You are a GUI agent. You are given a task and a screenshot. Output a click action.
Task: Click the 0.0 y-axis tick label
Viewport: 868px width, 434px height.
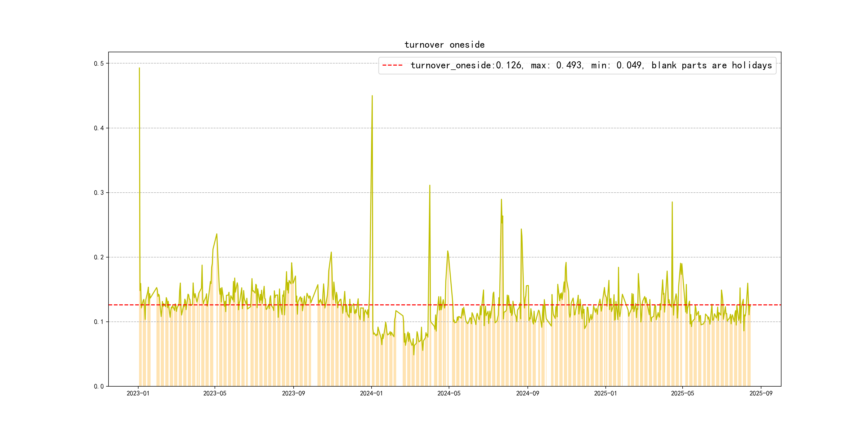point(99,387)
